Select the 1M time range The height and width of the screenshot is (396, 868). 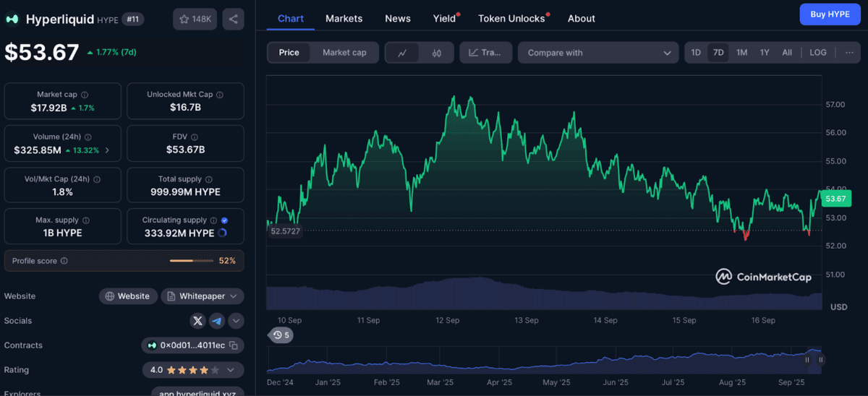741,53
